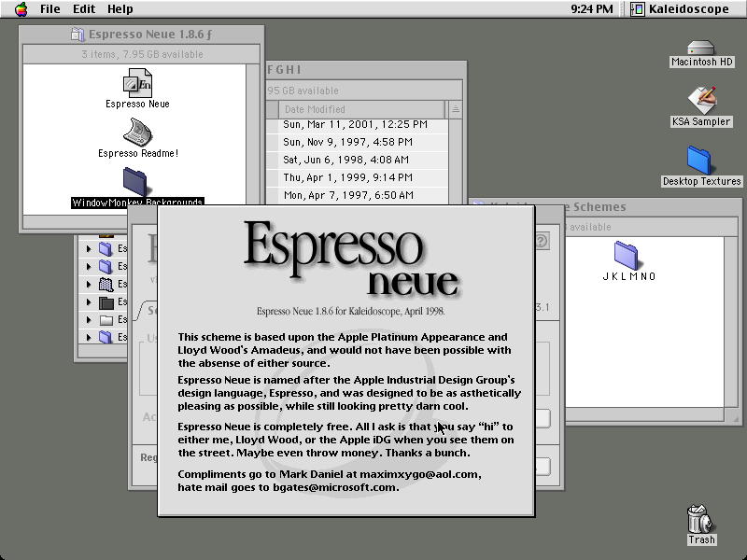Toggle sort order button beside Date Modified
The width and height of the screenshot is (747, 560).
[455, 109]
